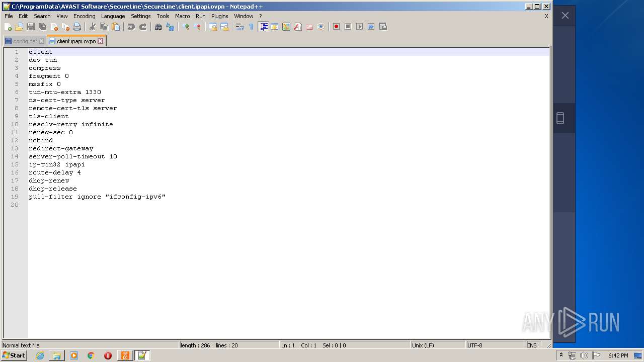The width and height of the screenshot is (644, 362).
Task: Click the Open file toolbar icon
Action: (x=19, y=27)
